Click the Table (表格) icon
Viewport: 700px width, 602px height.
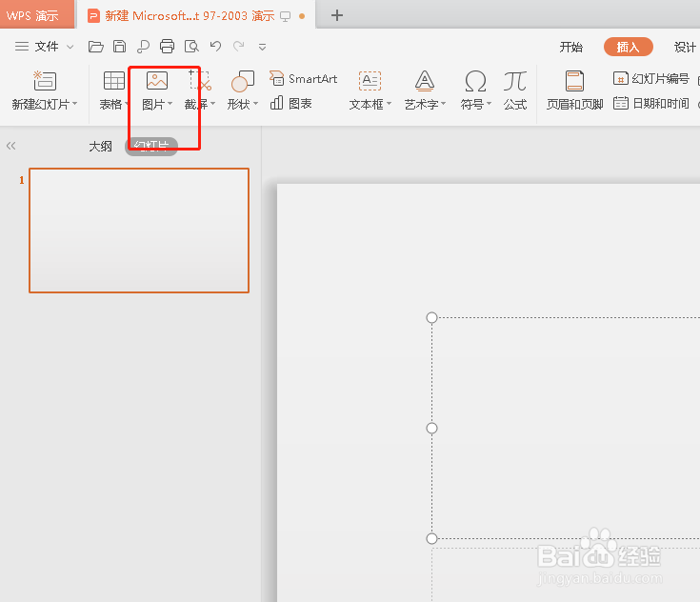(114, 81)
